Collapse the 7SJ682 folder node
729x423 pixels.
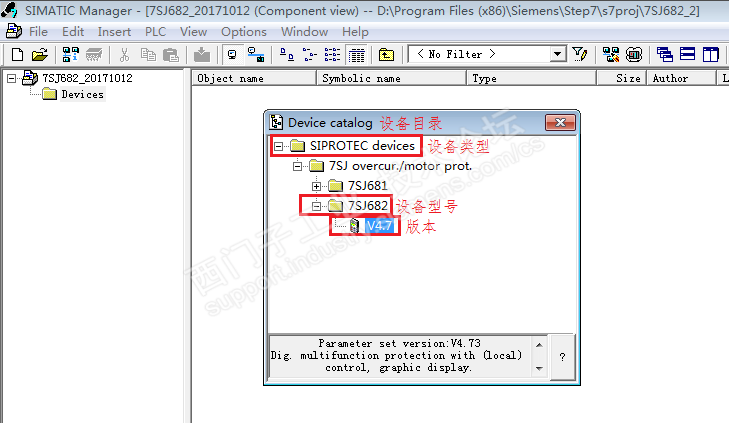click(316, 206)
